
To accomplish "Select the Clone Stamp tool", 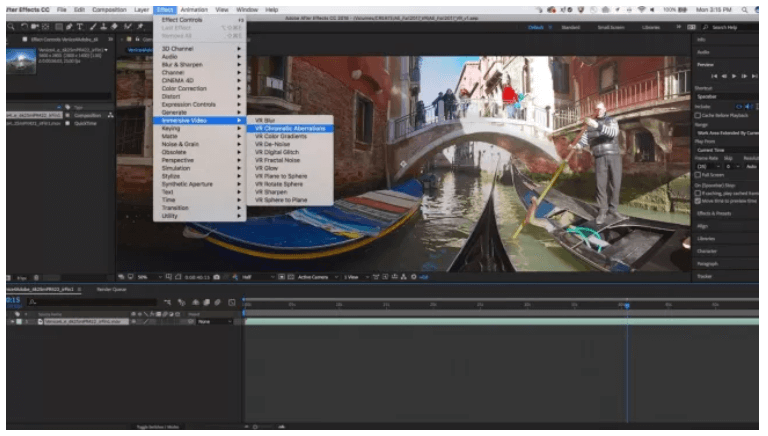I will tap(103, 26).
